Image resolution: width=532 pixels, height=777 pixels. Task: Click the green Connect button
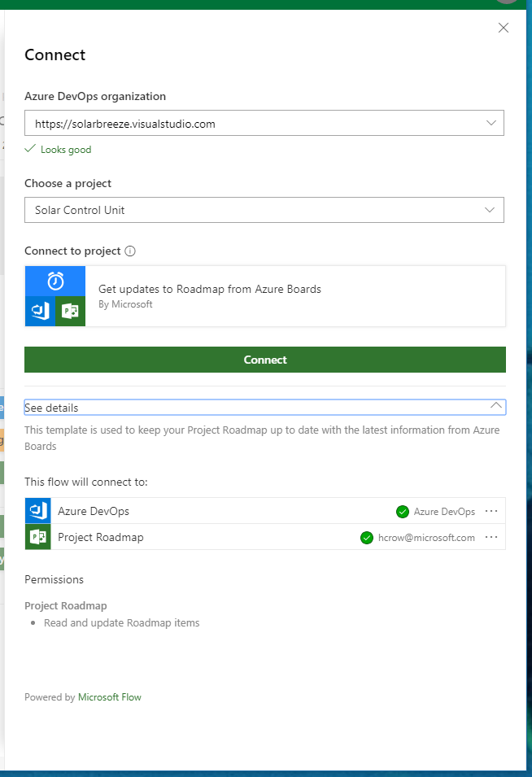[x=265, y=360]
